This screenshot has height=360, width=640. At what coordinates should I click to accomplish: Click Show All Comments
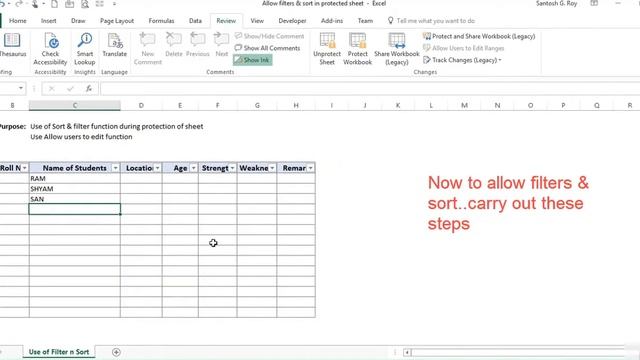pos(267,48)
